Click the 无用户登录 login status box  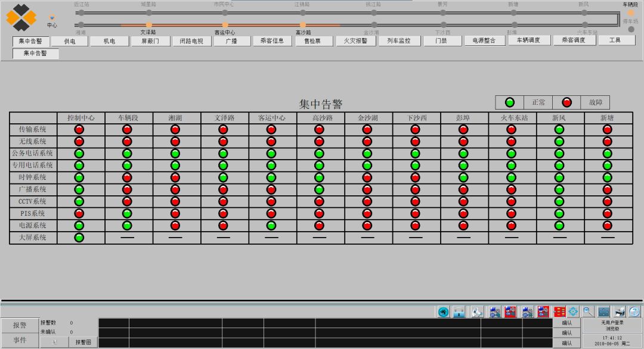click(x=612, y=326)
